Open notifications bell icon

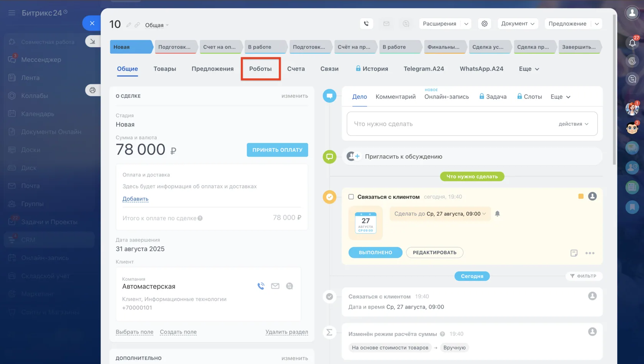pyautogui.click(x=632, y=43)
